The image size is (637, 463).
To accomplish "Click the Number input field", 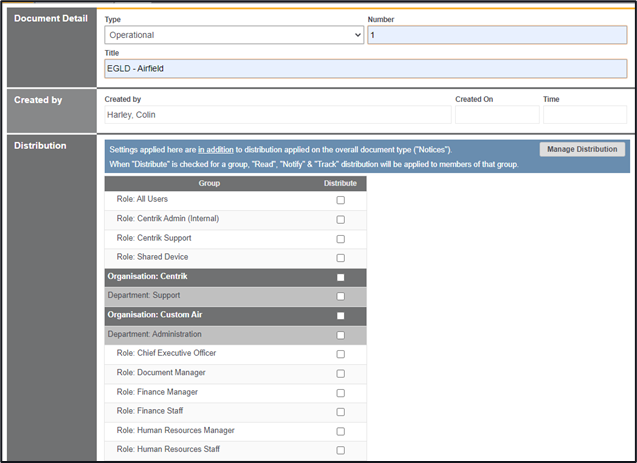I will tap(497, 35).
